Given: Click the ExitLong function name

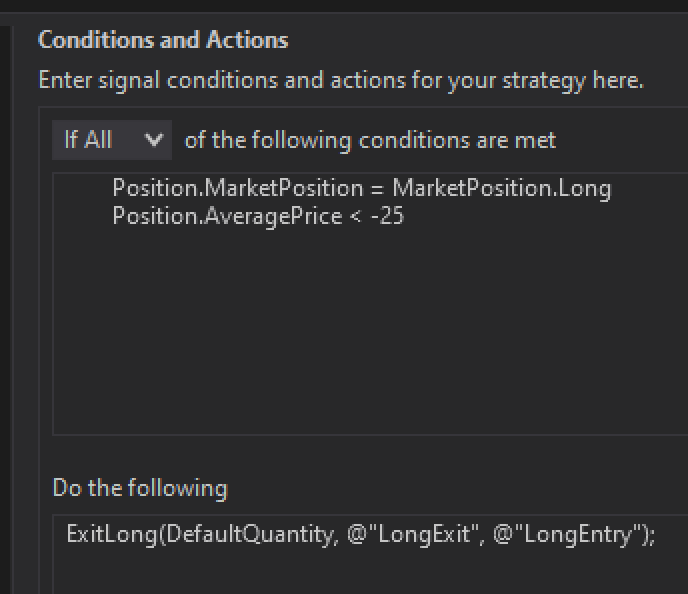Looking at the screenshot, I should 111,534.
